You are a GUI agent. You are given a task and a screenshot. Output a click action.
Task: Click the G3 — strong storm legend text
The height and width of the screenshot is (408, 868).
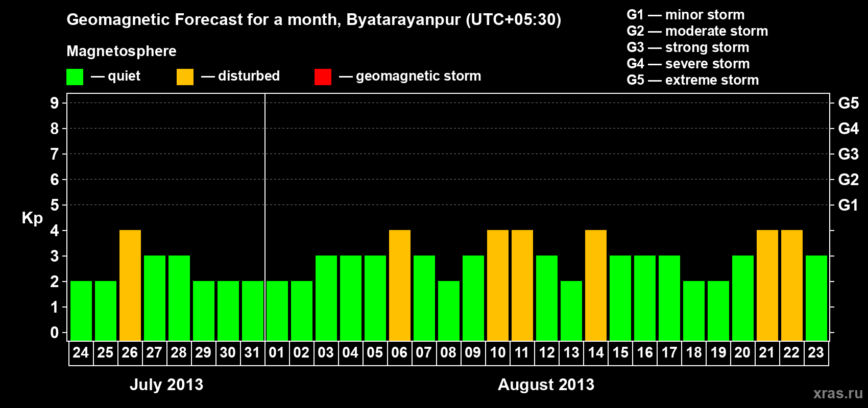[688, 47]
